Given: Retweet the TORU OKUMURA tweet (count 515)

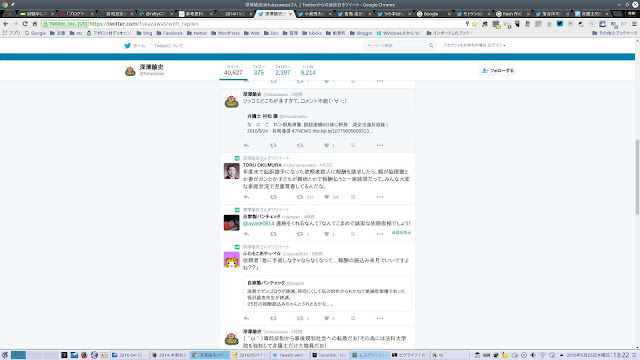Looking at the screenshot, I should tap(300, 197).
